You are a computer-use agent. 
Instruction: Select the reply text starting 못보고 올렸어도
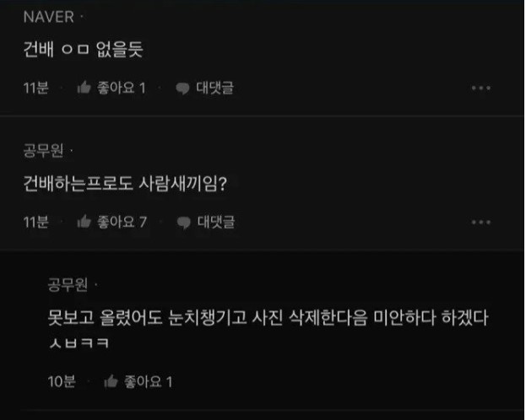point(268,328)
